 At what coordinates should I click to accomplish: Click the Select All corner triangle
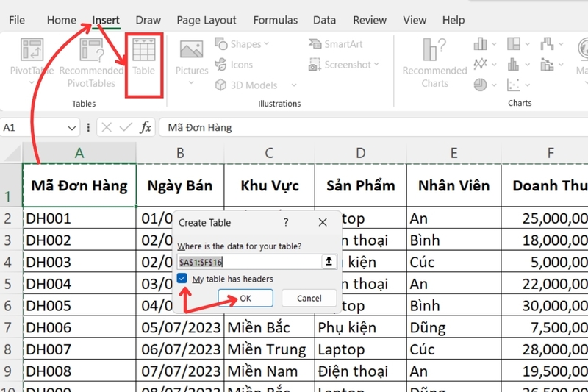[x=11, y=153]
